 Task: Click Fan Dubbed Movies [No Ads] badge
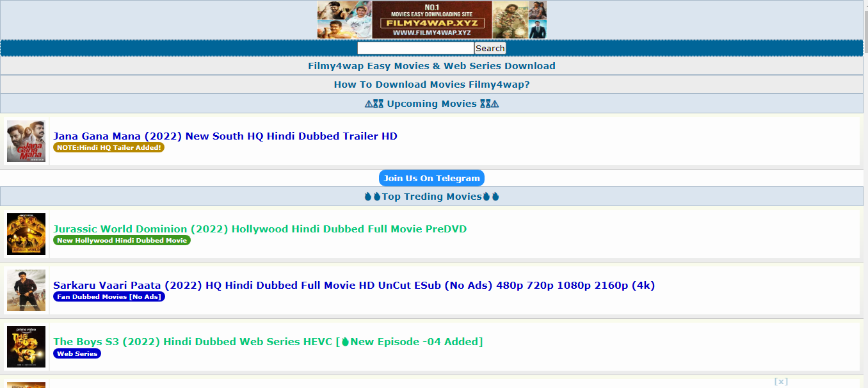[109, 296]
